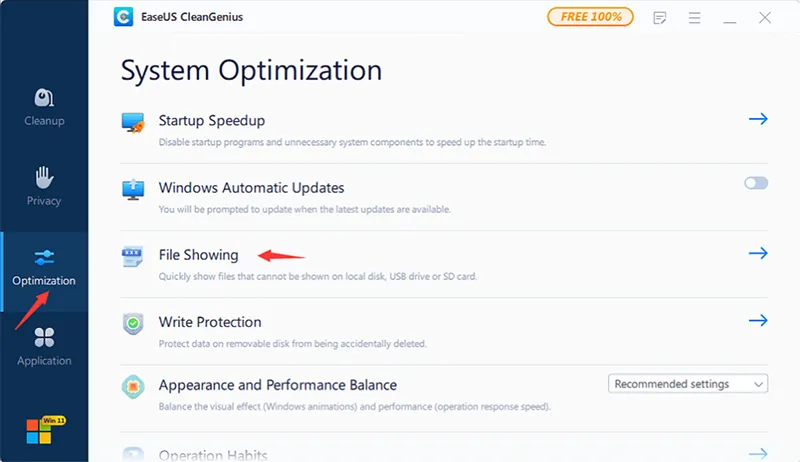The image size is (800, 462).
Task: Open the hamburger menu in title bar
Action: click(694, 18)
